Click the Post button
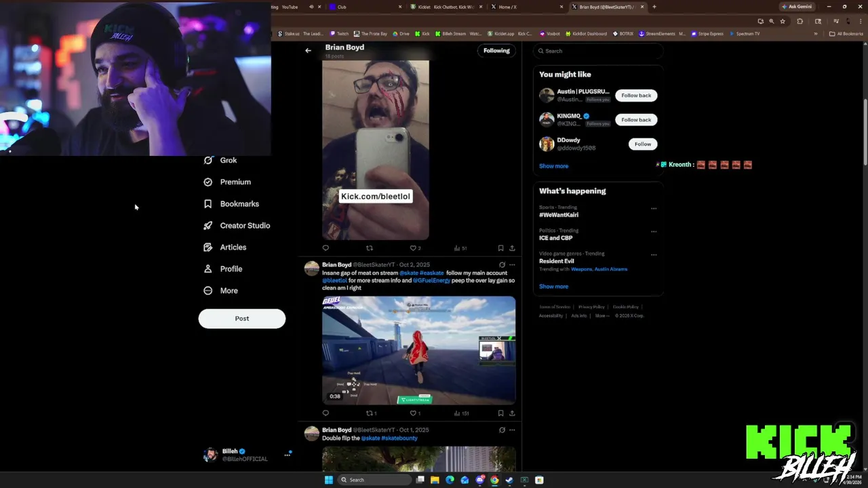This screenshot has width=868, height=488. point(242,319)
